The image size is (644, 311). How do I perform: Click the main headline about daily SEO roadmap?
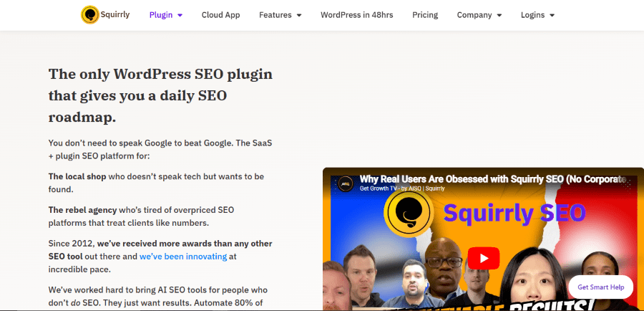point(160,95)
